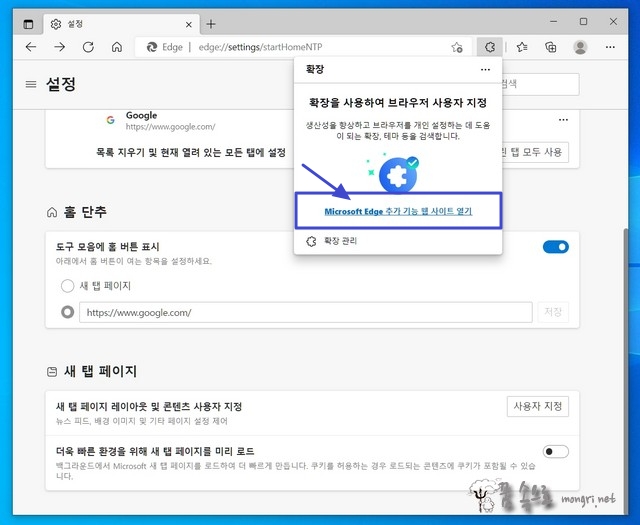Open more options for Google entry

[x=563, y=120]
